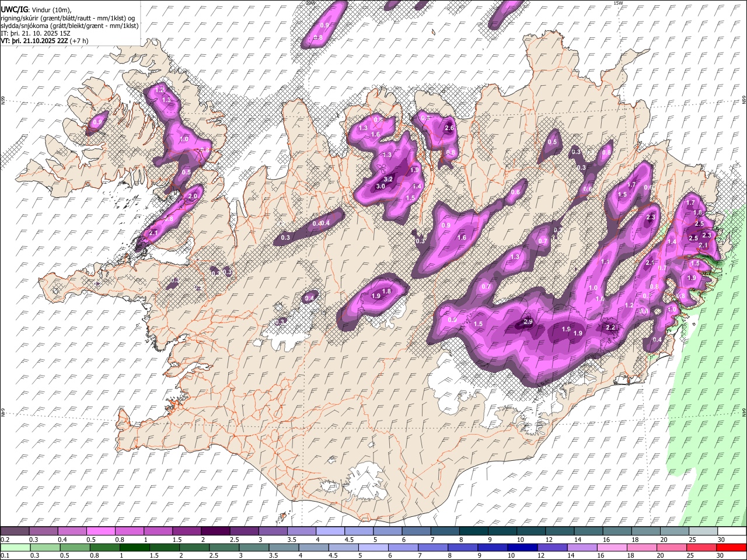Click the light gray swatch labeled 25 in snow scale
The width and height of the screenshot is (747, 560).
703,531
